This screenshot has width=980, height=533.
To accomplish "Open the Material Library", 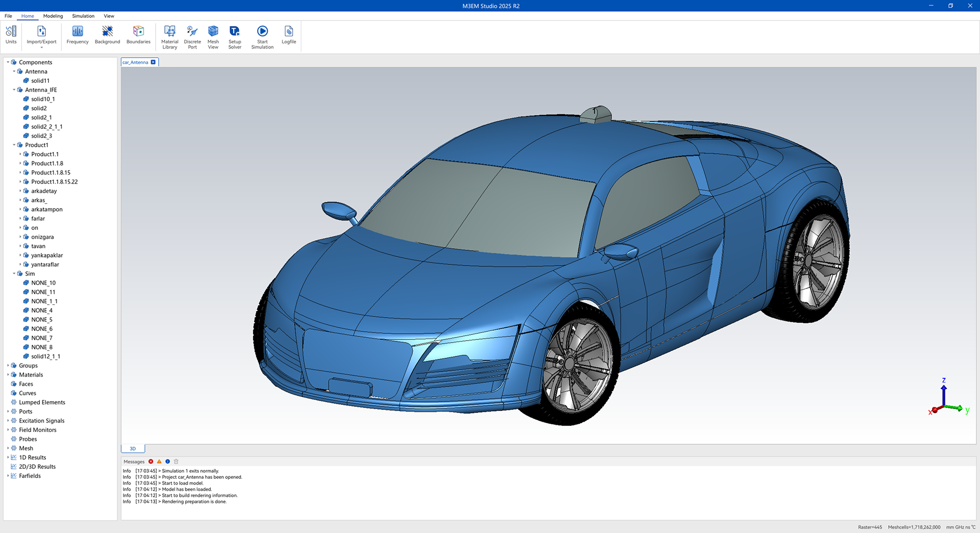I will point(169,37).
